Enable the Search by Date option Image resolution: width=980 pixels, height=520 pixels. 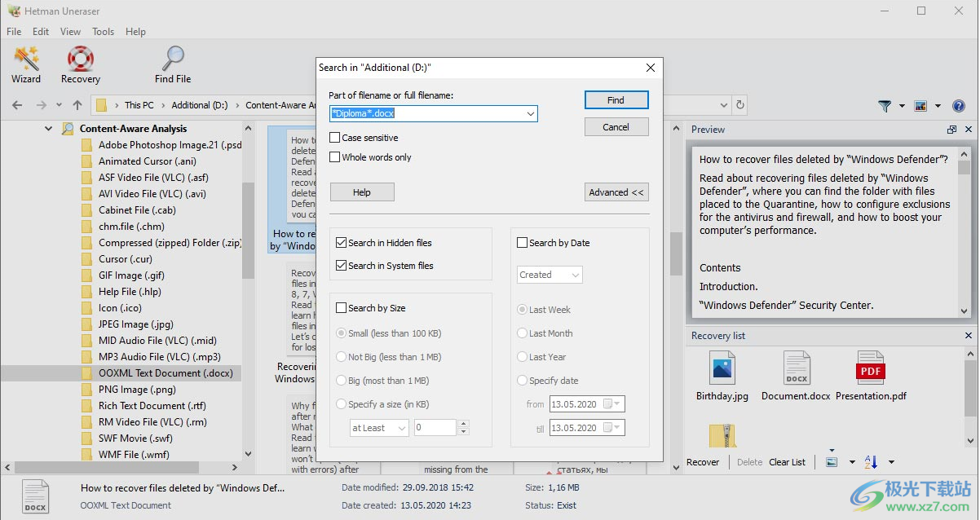pyautogui.click(x=522, y=243)
